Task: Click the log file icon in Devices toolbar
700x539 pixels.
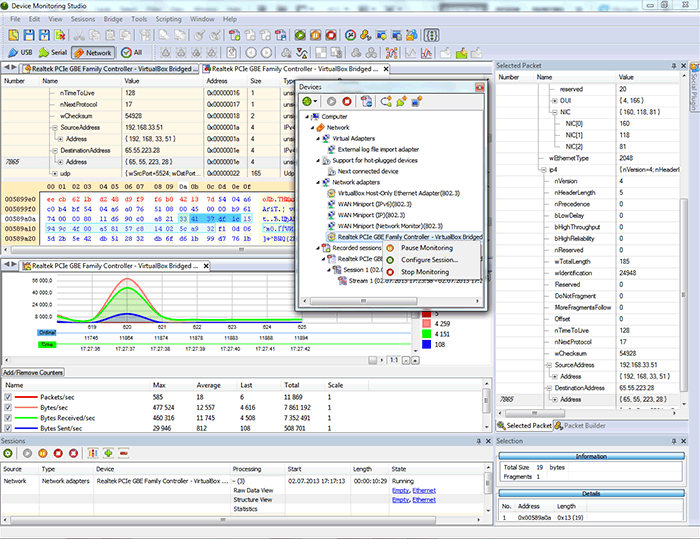Action: (x=367, y=101)
